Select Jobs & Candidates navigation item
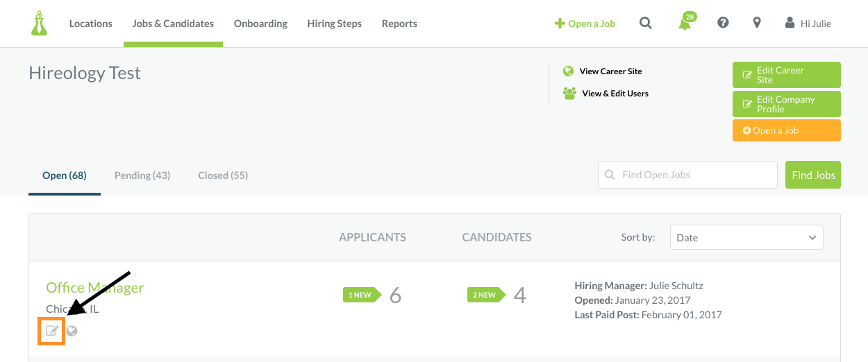Screen dimensions: 868x362 [173, 24]
